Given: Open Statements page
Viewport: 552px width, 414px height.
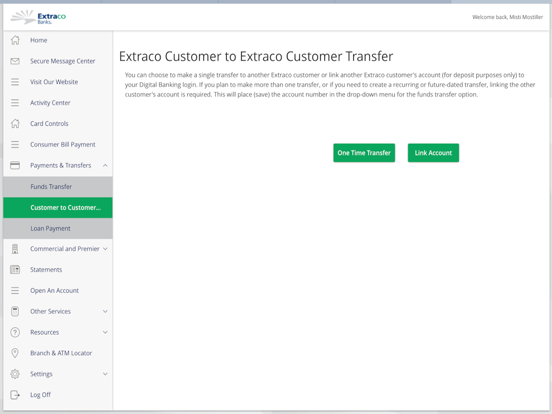Looking at the screenshot, I should point(58,270).
